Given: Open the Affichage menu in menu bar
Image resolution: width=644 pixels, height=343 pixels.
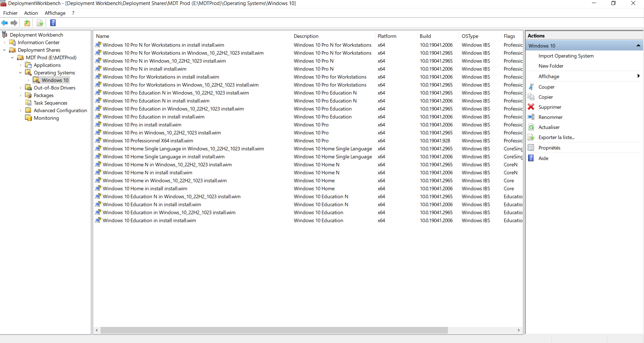Looking at the screenshot, I should [55, 13].
